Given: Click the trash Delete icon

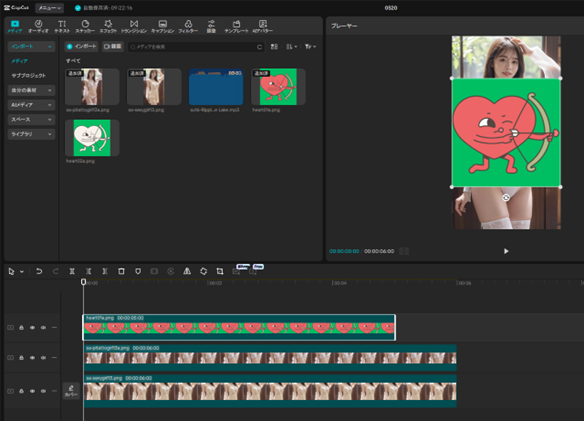Looking at the screenshot, I should click(121, 271).
